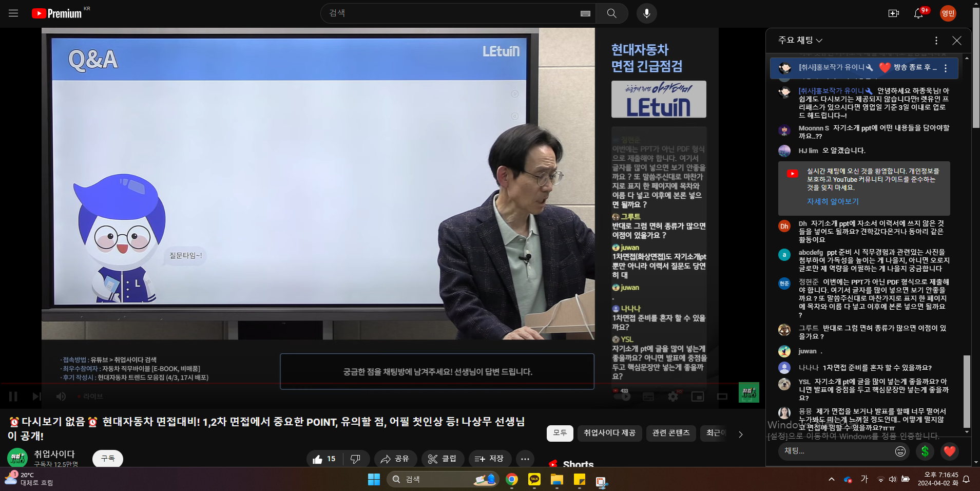
Task: Select the 모두 filter chip
Action: [560, 433]
